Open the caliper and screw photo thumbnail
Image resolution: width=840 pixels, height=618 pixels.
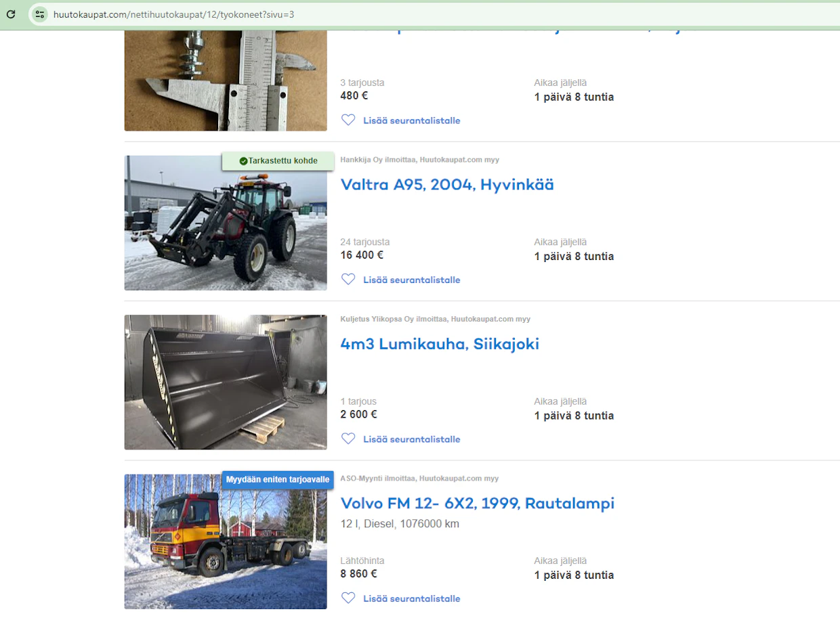coord(226,80)
